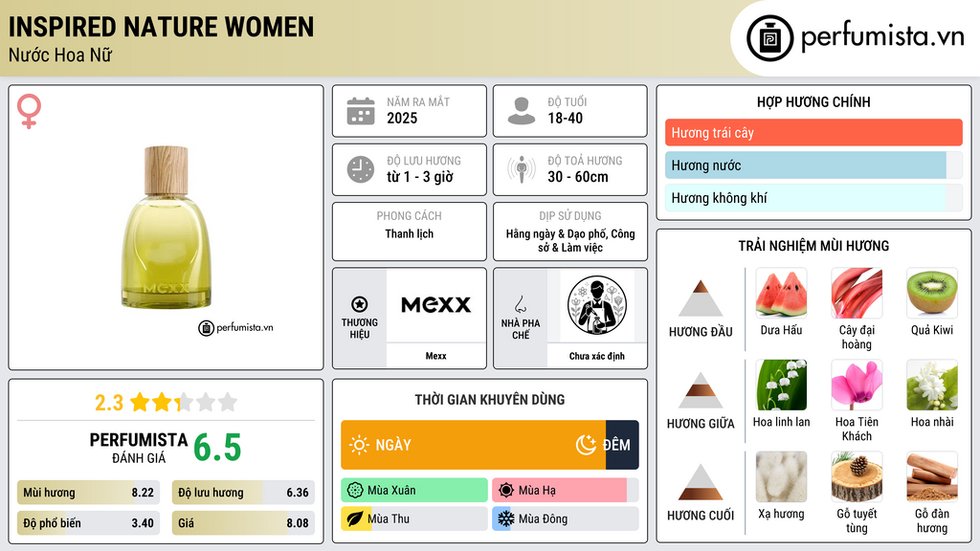This screenshot has height=551, width=980.
Task: Click the nose icon above Nhà pha chế
Action: pyautogui.click(x=520, y=304)
